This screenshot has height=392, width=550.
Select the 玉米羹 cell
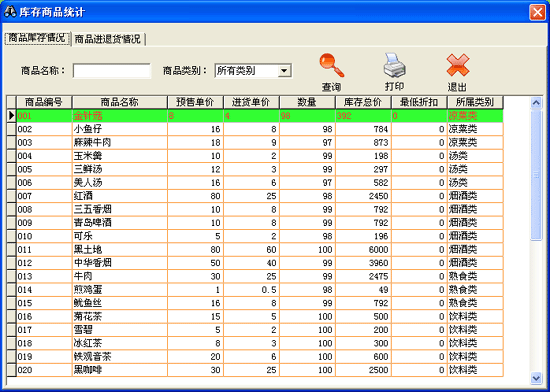[x=120, y=156]
